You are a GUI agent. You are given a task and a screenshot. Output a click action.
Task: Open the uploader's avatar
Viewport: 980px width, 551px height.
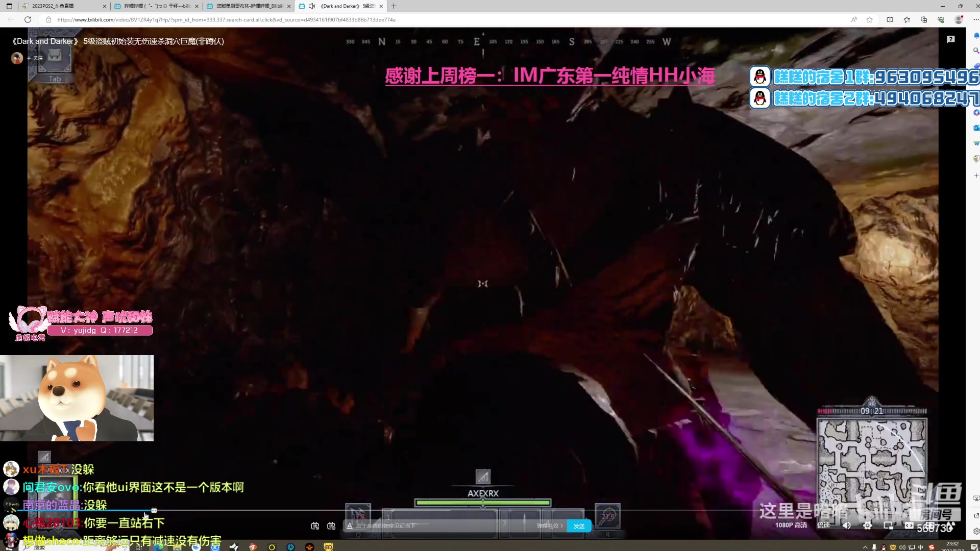click(17, 58)
